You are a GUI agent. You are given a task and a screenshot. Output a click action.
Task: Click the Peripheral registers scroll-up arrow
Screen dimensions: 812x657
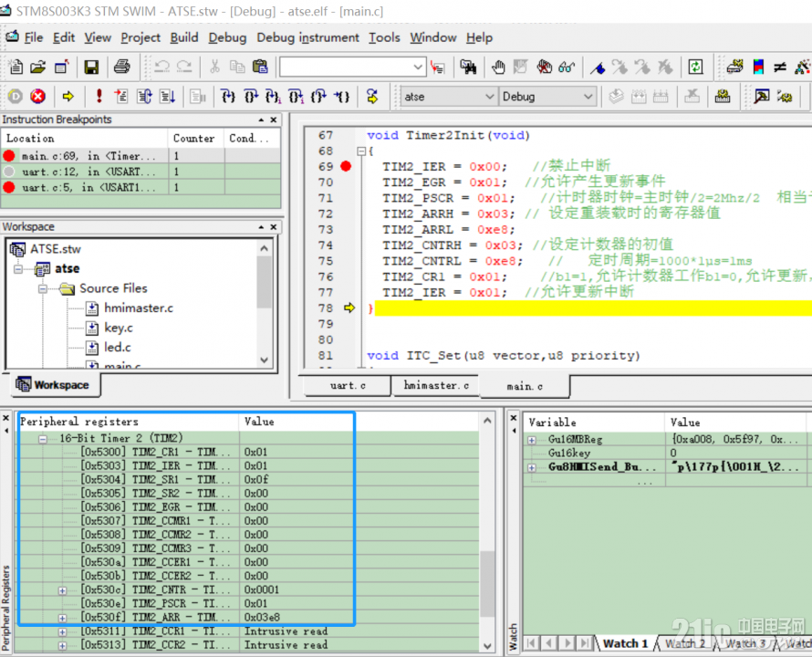pyautogui.click(x=487, y=421)
